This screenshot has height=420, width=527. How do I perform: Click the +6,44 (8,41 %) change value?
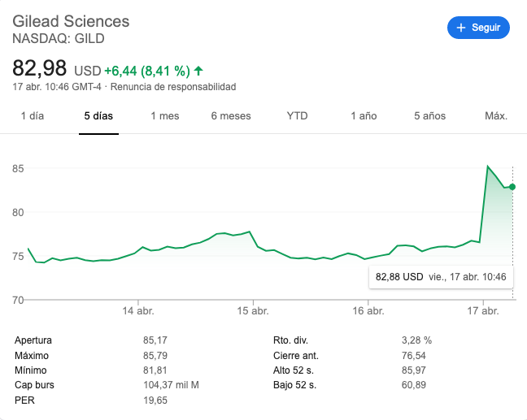(x=147, y=71)
